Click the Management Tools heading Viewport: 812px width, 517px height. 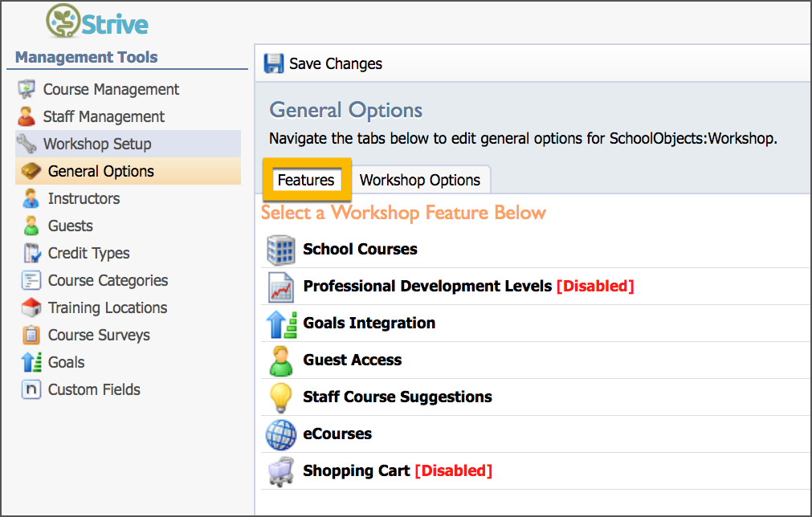tap(87, 57)
